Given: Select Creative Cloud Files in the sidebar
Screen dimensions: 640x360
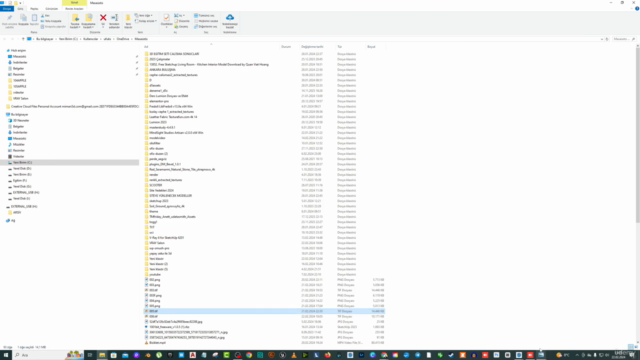Looking at the screenshot, I should [x=73, y=107].
